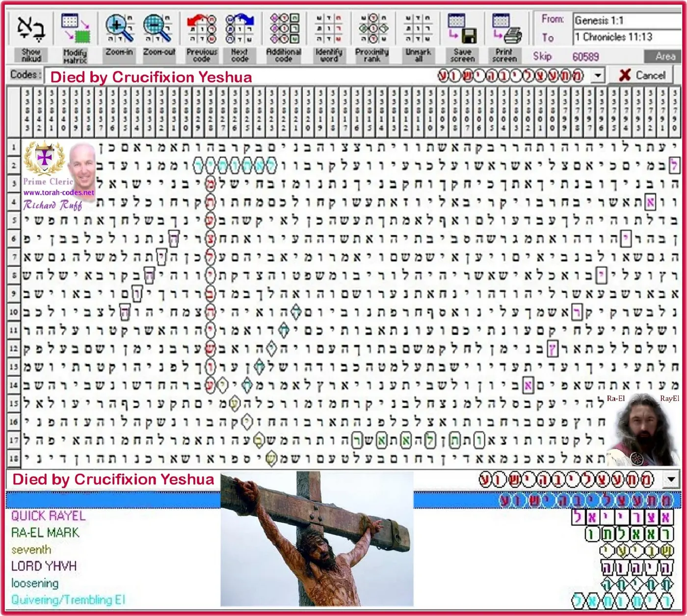
Task: Select the loosening code entry
Action: 35,583
